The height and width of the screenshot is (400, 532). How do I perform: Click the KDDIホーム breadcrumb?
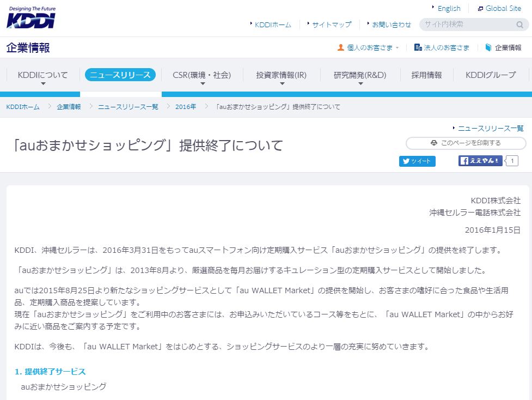(23, 107)
